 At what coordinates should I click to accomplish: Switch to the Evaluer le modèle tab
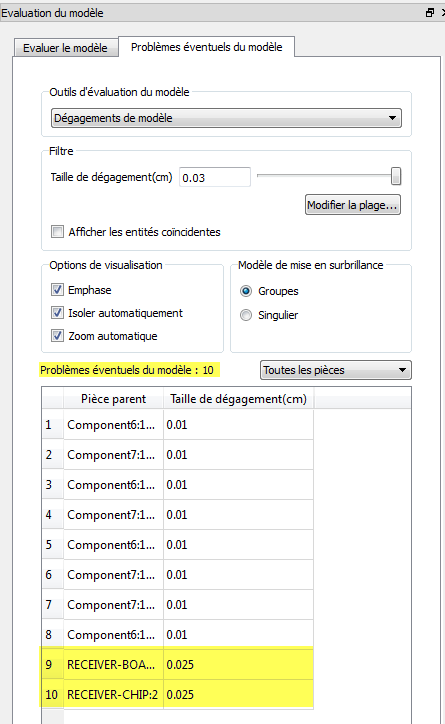(65, 48)
